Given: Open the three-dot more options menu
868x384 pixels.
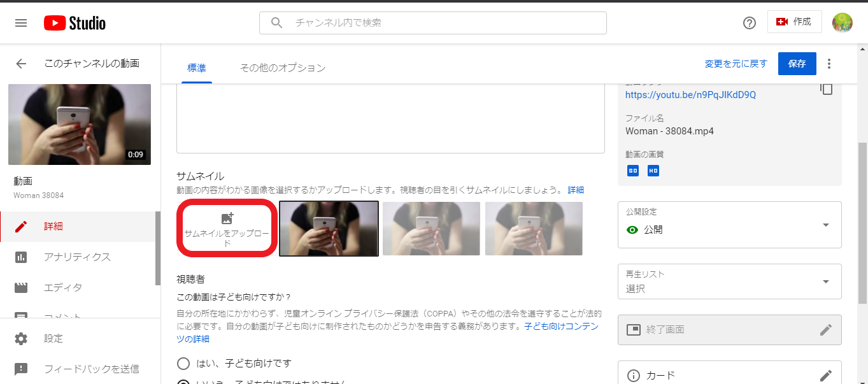Looking at the screenshot, I should [x=829, y=64].
